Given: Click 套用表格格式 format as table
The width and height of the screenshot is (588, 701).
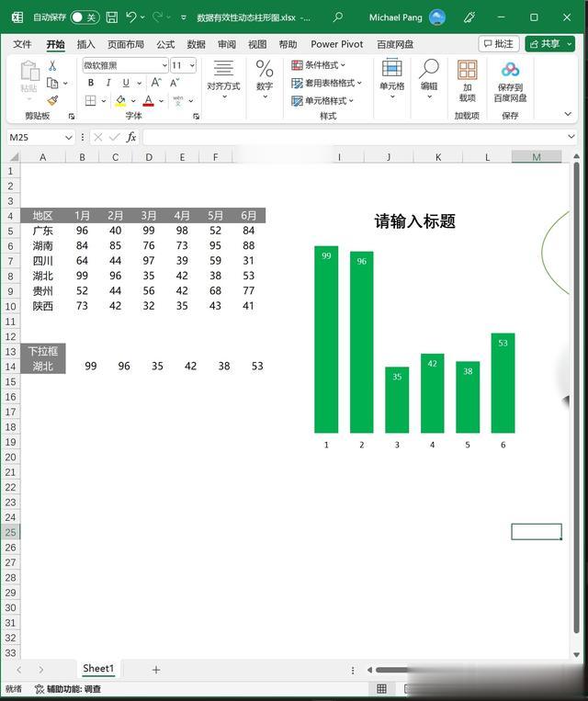Looking at the screenshot, I should 326,84.
